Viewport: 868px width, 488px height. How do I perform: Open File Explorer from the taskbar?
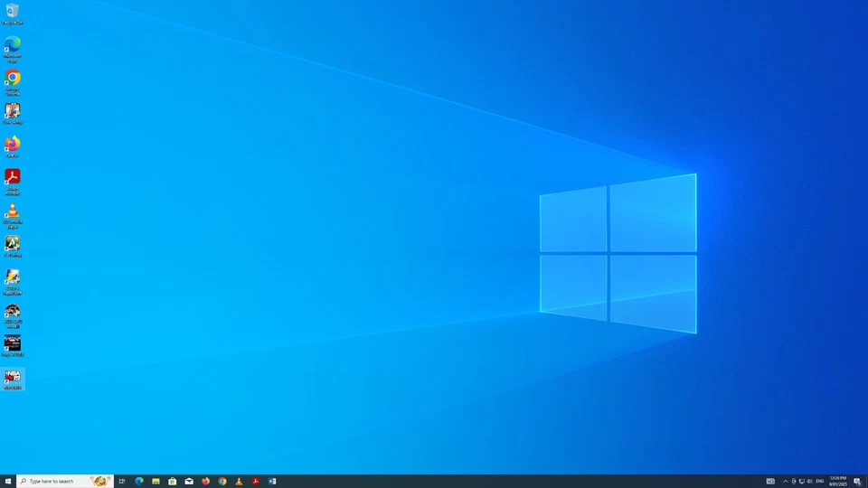(156, 482)
